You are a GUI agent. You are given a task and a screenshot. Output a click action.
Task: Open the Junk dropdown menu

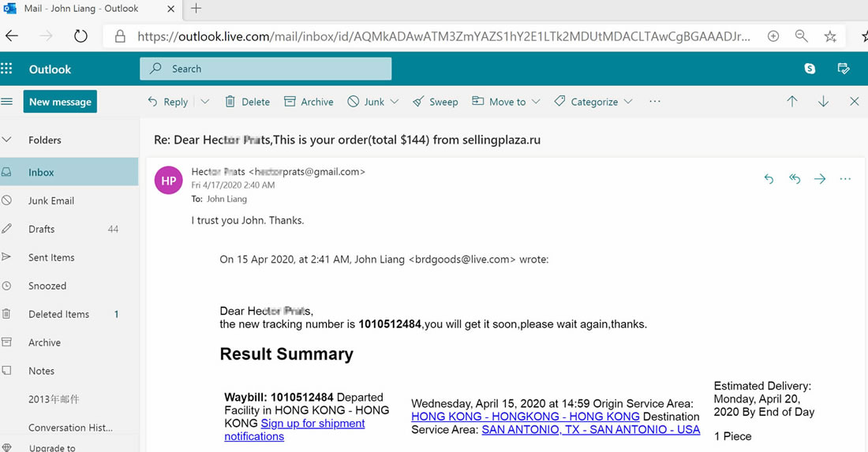395,102
